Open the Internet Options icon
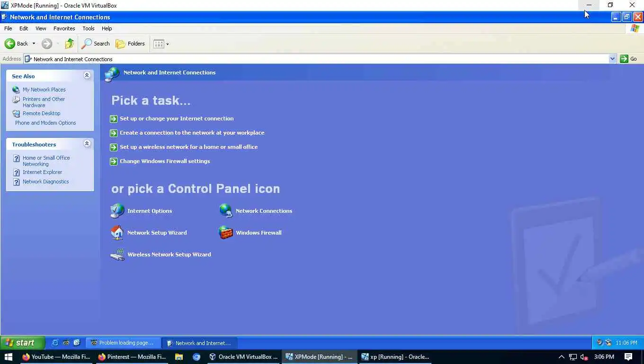The height and width of the screenshot is (364, 644). coord(117,211)
